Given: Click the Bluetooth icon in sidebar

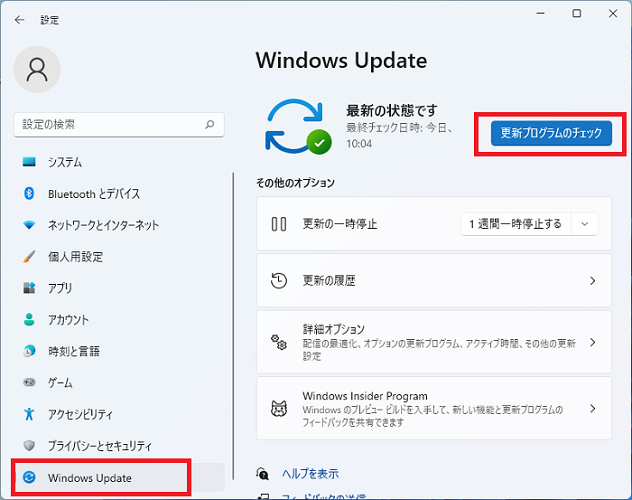Looking at the screenshot, I should pyautogui.click(x=29, y=193).
